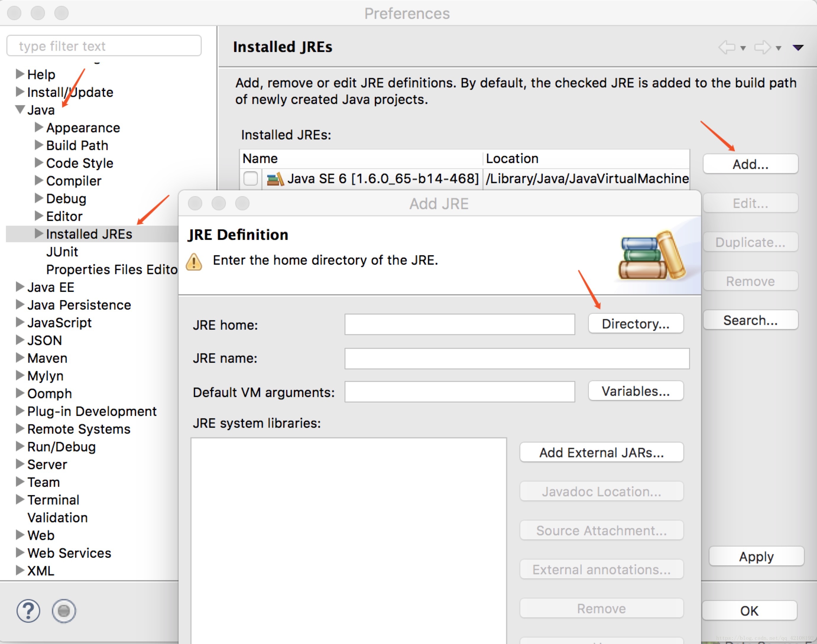
Task: Collapse the Java tree node
Action: pos(20,110)
